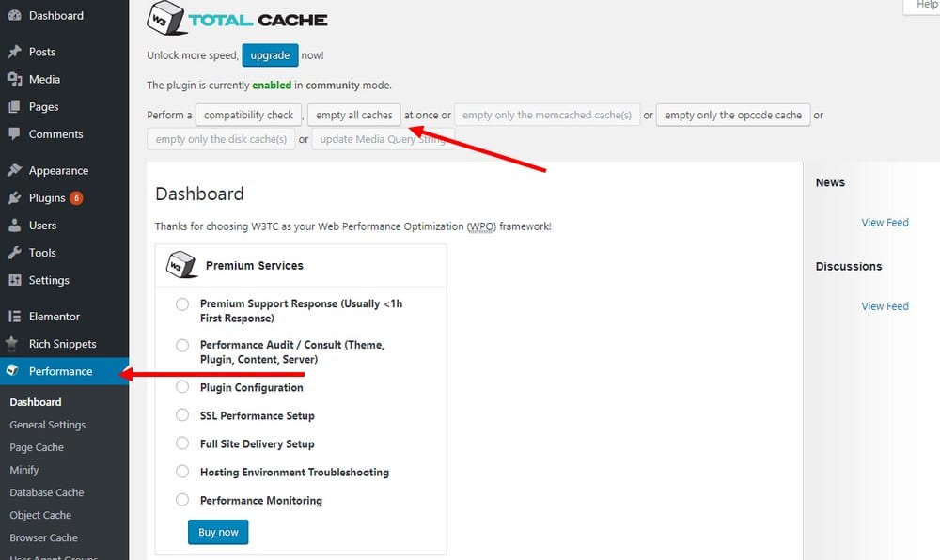Click the Users person icon
This screenshot has height=560, width=940.
click(x=14, y=226)
